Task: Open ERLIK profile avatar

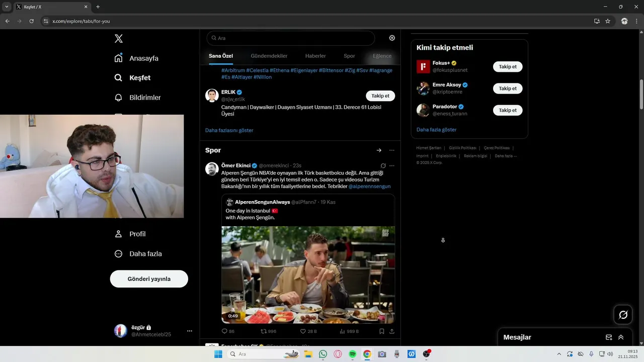Action: tap(212, 96)
